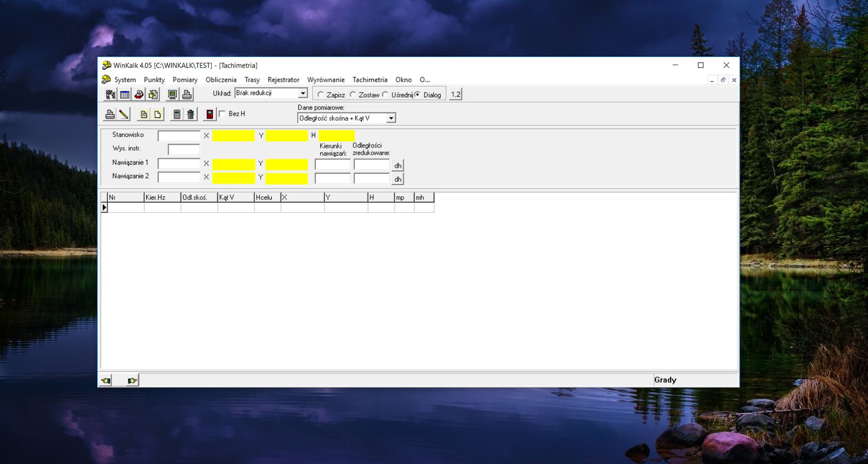The height and width of the screenshot is (464, 868).
Task: Click the Stanowisko point number input
Action: (x=179, y=136)
